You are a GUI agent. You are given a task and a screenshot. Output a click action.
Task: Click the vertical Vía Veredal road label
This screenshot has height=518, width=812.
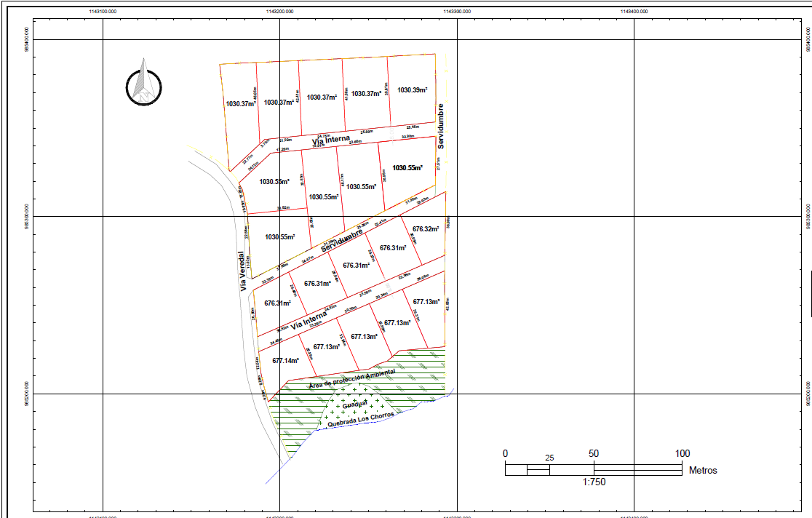click(244, 271)
